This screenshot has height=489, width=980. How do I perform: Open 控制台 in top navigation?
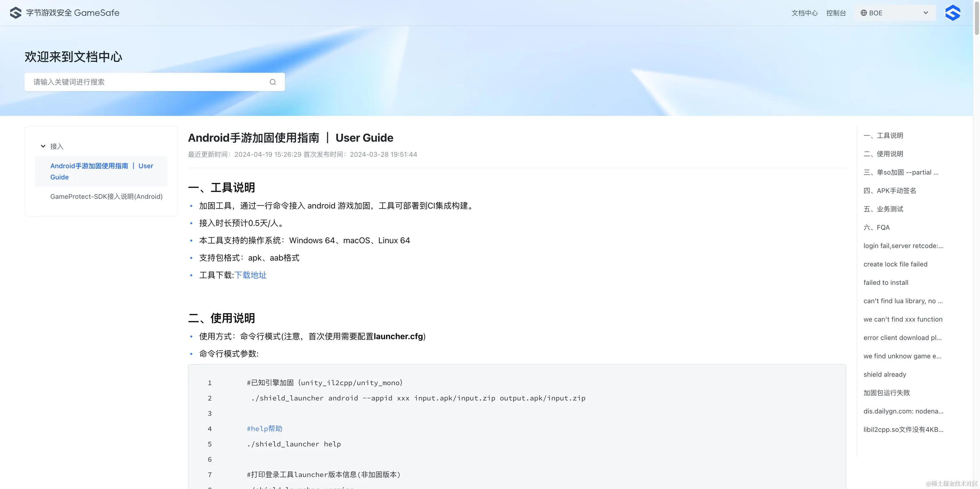tap(836, 13)
